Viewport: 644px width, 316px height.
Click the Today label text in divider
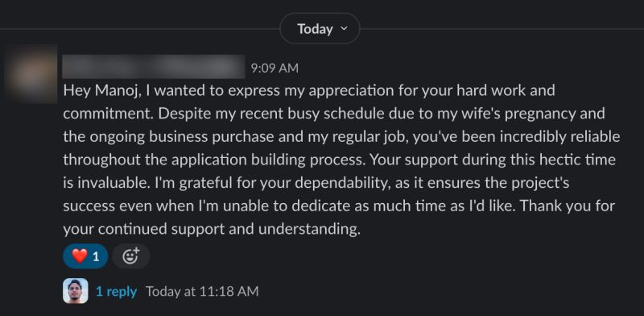click(315, 29)
